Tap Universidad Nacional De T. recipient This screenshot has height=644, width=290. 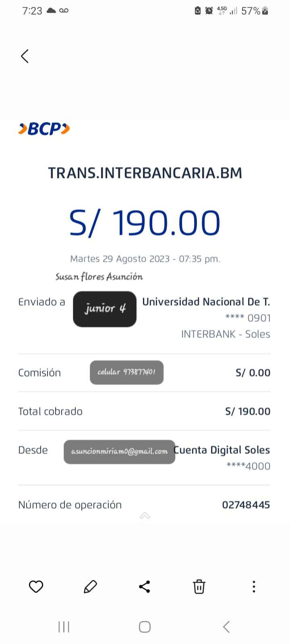click(x=206, y=302)
